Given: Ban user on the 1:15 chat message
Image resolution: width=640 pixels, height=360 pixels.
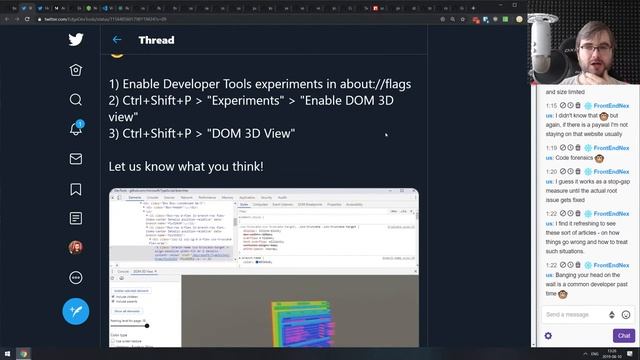Looking at the screenshot, I should tap(563, 106).
